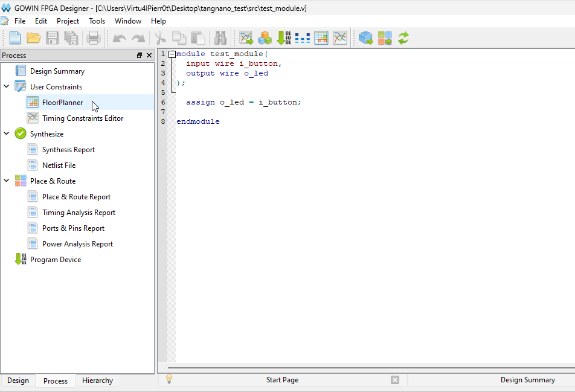Collapse the User Constraints tree node
Viewport: 575px width, 392px height.
coord(6,86)
